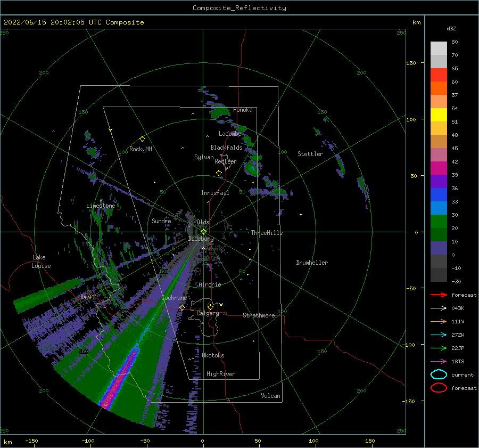Click the white 04DK arrow icon
479x448 pixels.
point(439,308)
